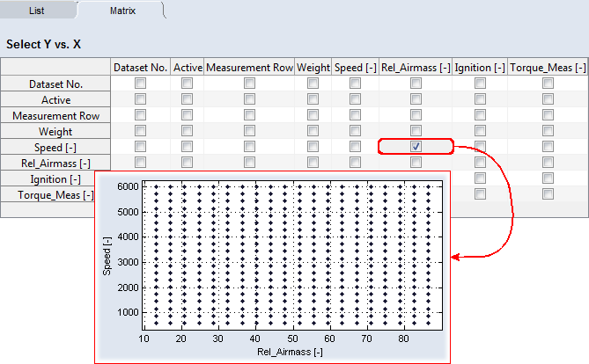Click the Speed vs Rel_Airmass scatter plot
This screenshot has width=589, height=364.
(290, 251)
